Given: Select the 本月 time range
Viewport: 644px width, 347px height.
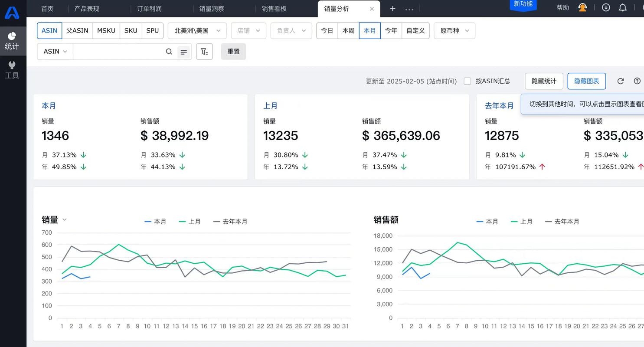Looking at the screenshot, I should pos(370,31).
